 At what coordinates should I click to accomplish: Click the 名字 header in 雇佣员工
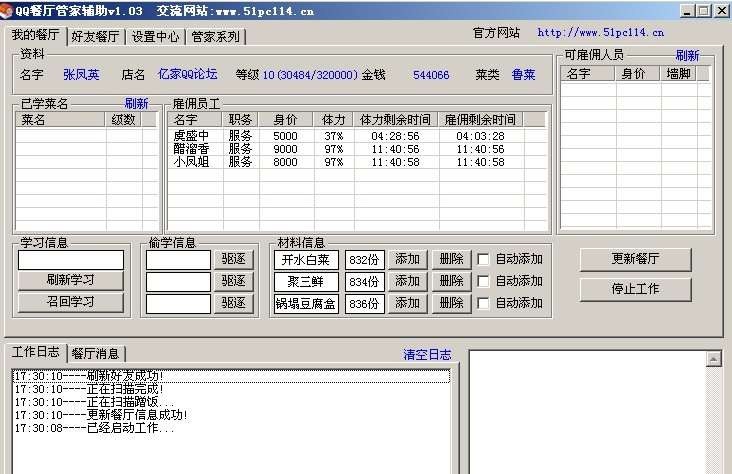[x=195, y=120]
